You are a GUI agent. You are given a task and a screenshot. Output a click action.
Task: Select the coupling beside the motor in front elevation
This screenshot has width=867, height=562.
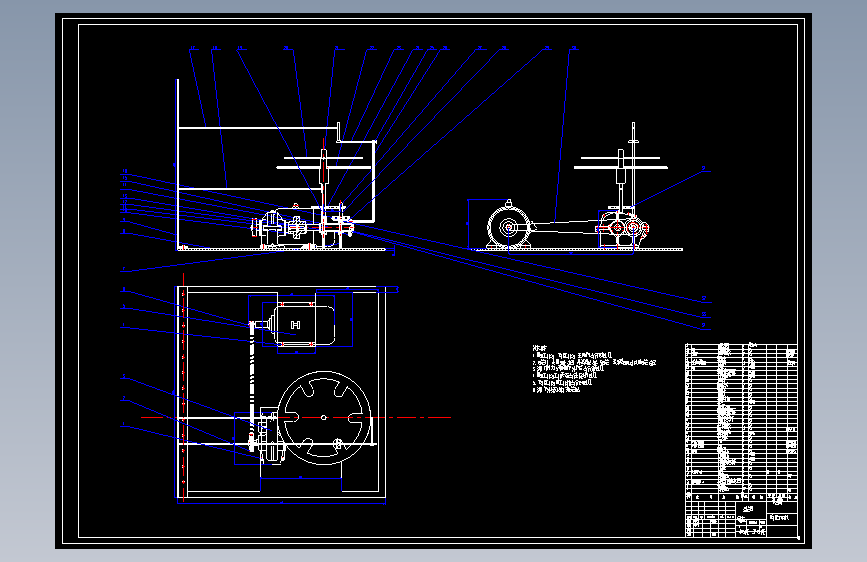click(296, 226)
